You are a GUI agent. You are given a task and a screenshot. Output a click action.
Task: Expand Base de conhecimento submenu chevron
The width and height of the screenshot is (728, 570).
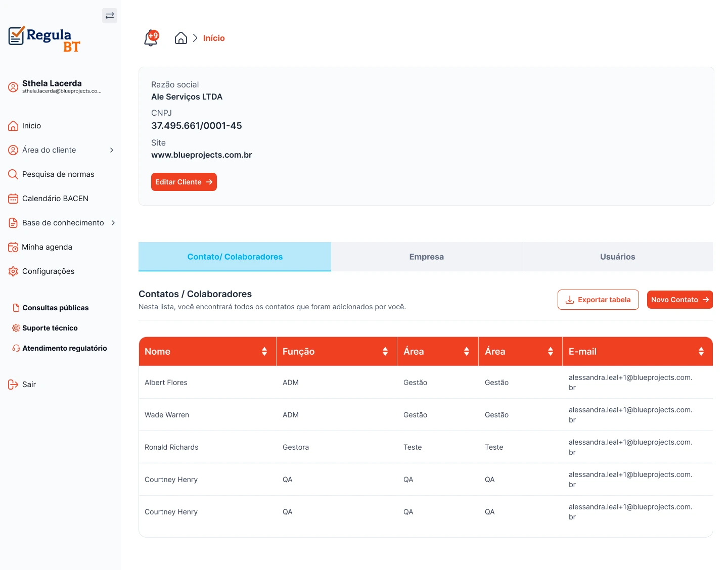(x=113, y=223)
